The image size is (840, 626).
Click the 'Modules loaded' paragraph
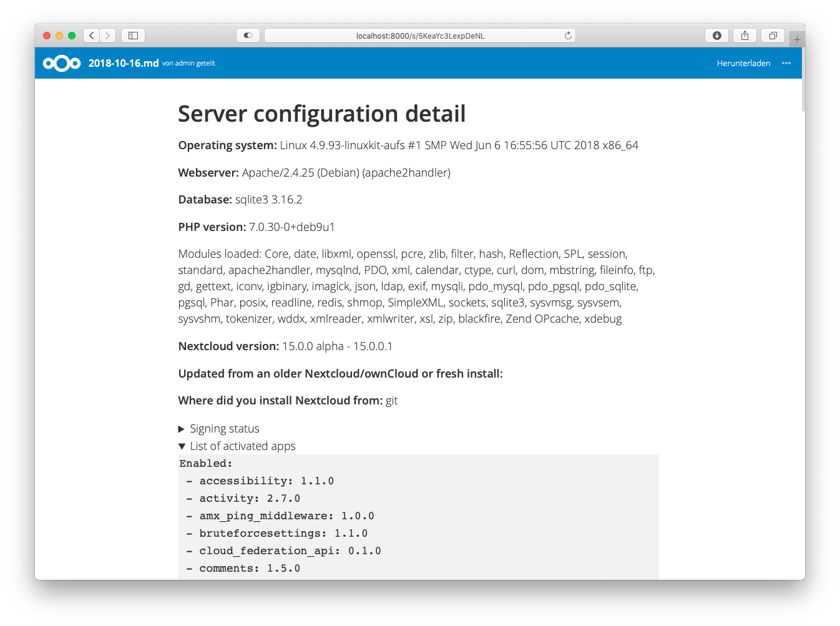[x=417, y=286]
